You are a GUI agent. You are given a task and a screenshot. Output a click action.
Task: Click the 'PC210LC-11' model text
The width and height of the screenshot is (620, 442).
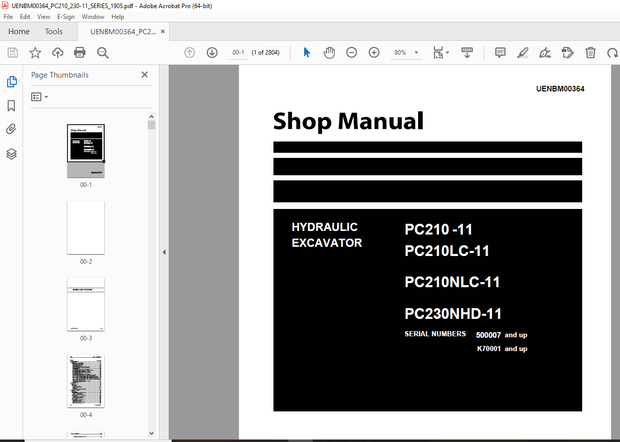point(447,251)
